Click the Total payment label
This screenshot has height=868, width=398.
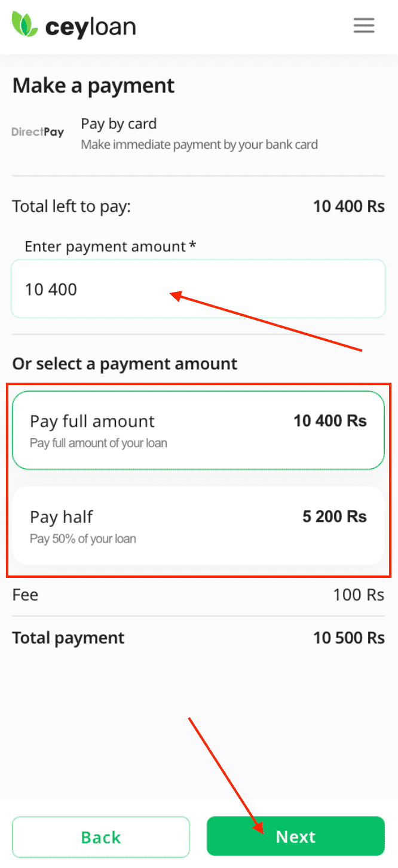tap(68, 638)
